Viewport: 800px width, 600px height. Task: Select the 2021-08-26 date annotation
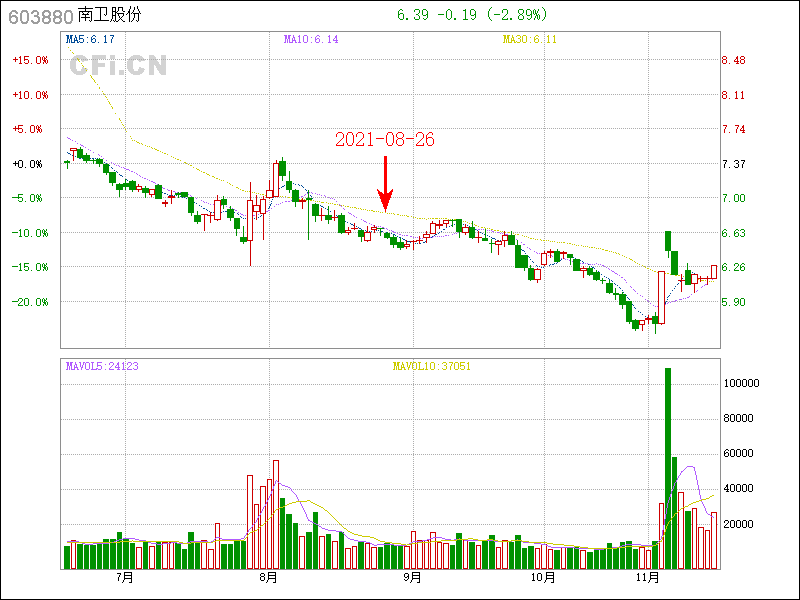pyautogui.click(x=384, y=140)
